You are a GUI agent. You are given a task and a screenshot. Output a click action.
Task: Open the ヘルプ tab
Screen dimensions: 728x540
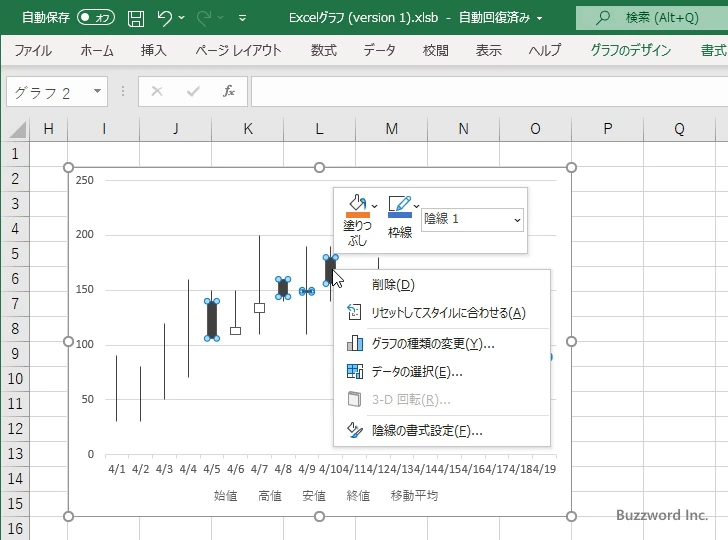click(545, 50)
